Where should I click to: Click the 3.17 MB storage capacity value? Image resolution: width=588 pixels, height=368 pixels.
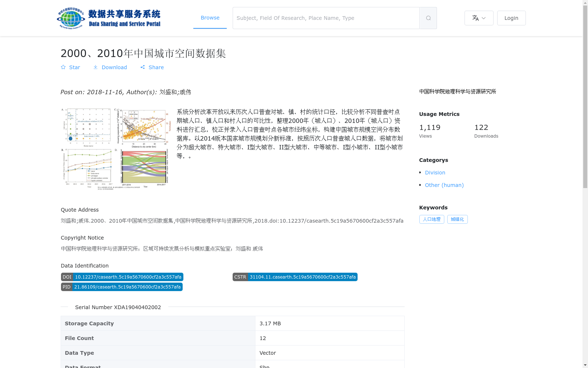click(270, 323)
